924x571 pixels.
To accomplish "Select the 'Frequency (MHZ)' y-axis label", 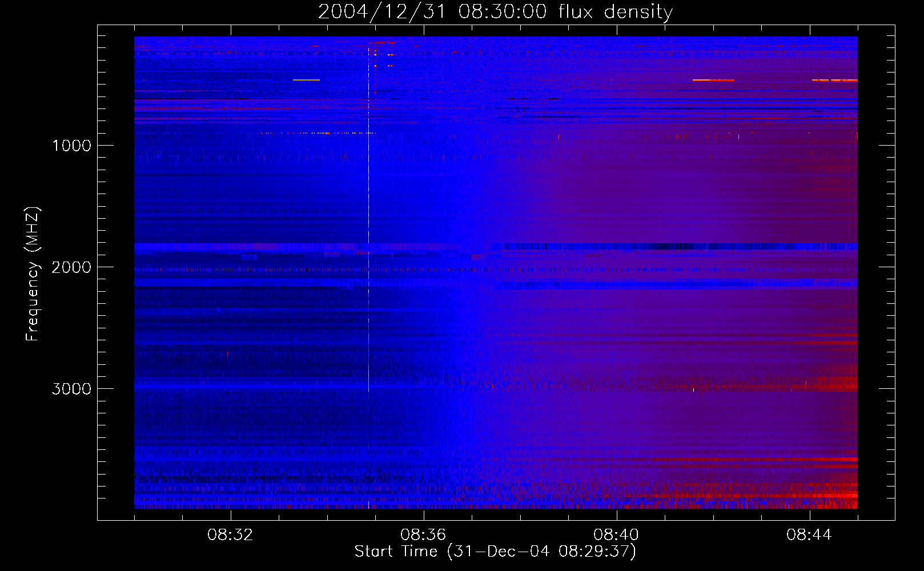I will [33, 274].
